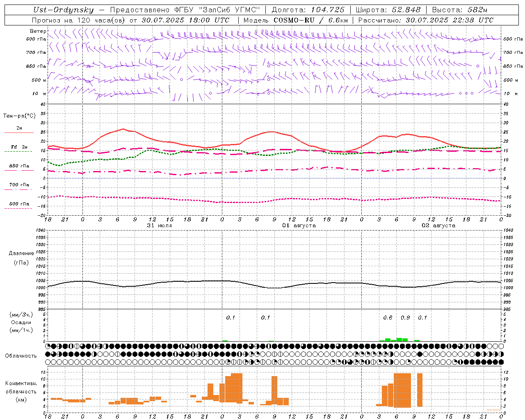Click the Давление panel label
The height and width of the screenshot is (420, 525).
[x=21, y=253]
